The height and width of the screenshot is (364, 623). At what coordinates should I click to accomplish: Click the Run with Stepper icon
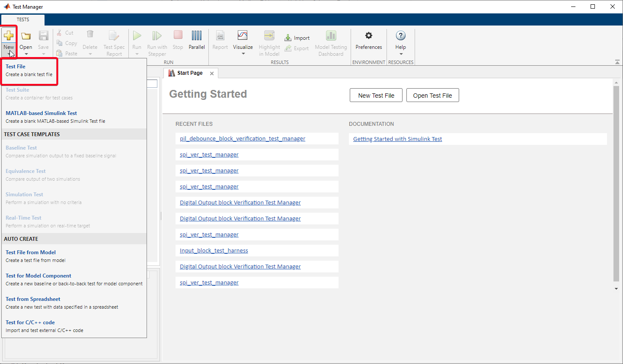click(157, 35)
